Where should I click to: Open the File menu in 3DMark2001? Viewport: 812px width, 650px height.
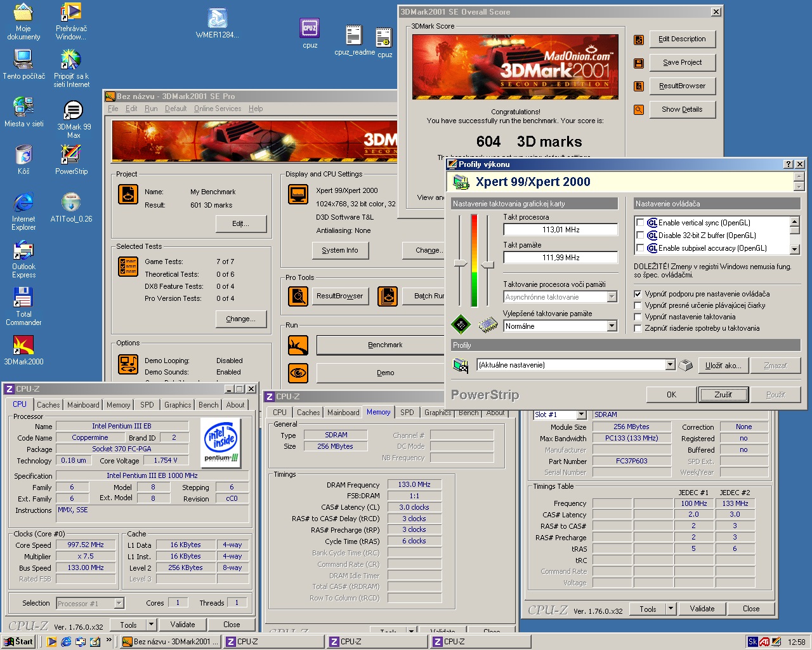click(113, 109)
